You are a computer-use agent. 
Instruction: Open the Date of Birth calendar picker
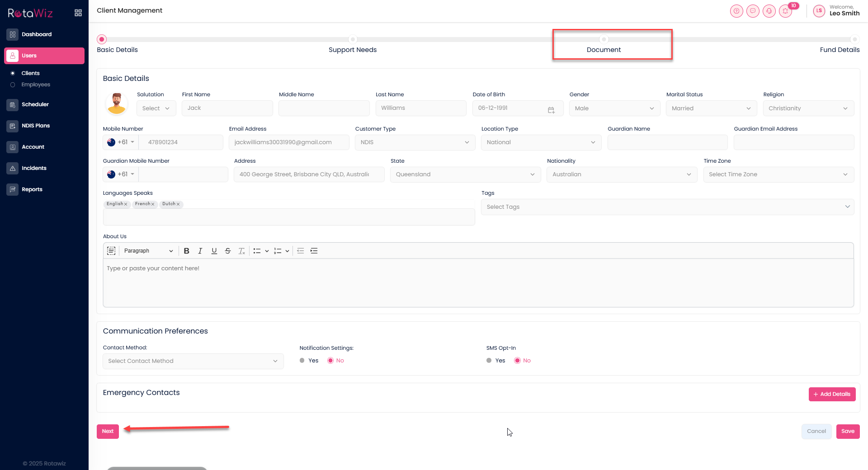(x=551, y=109)
